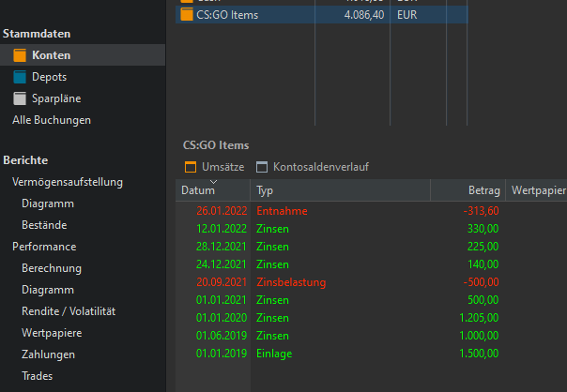Select the CS:GO Items account icon

pos(187,15)
